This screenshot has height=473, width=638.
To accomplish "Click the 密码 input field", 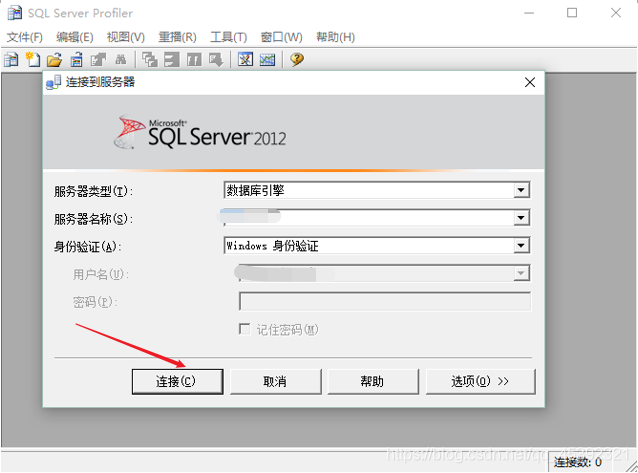I will (x=385, y=301).
